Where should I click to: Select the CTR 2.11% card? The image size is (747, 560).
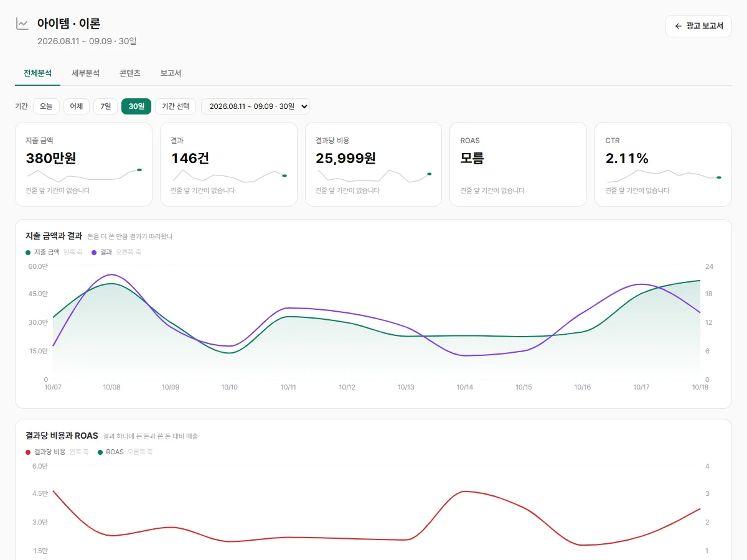click(x=663, y=164)
